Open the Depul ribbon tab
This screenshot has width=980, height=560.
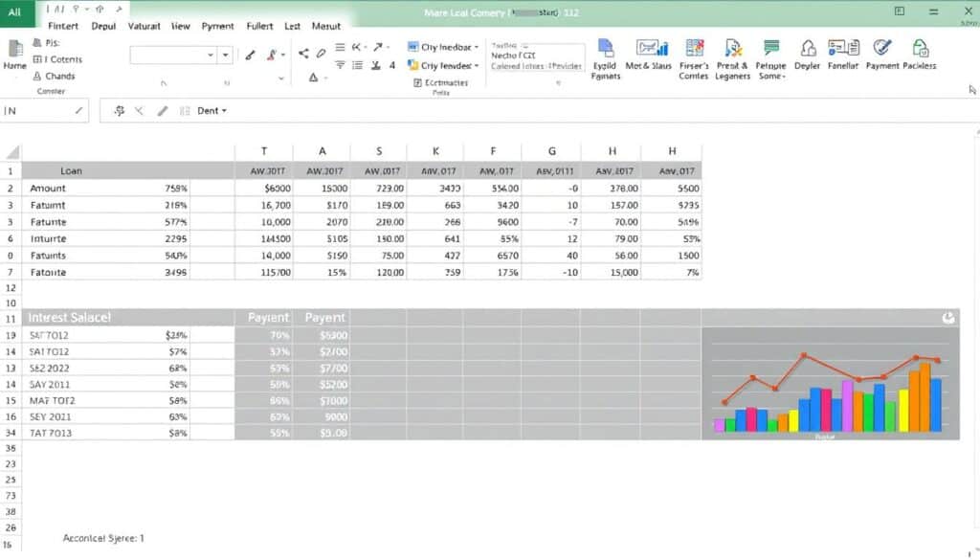tap(103, 26)
